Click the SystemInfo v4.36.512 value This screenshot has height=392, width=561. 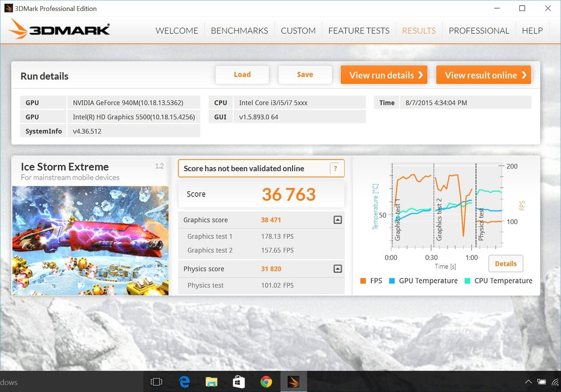coord(133,131)
